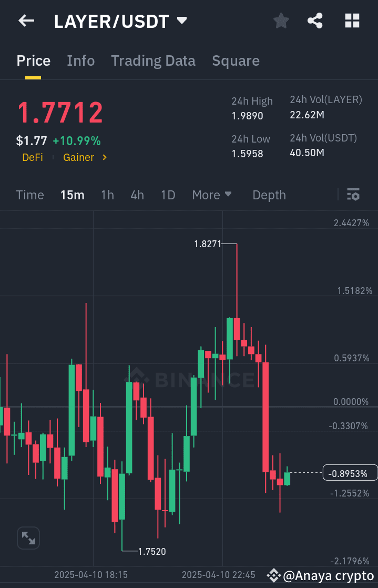
Task: Tap the back arrow to exit chart
Action: click(x=26, y=21)
